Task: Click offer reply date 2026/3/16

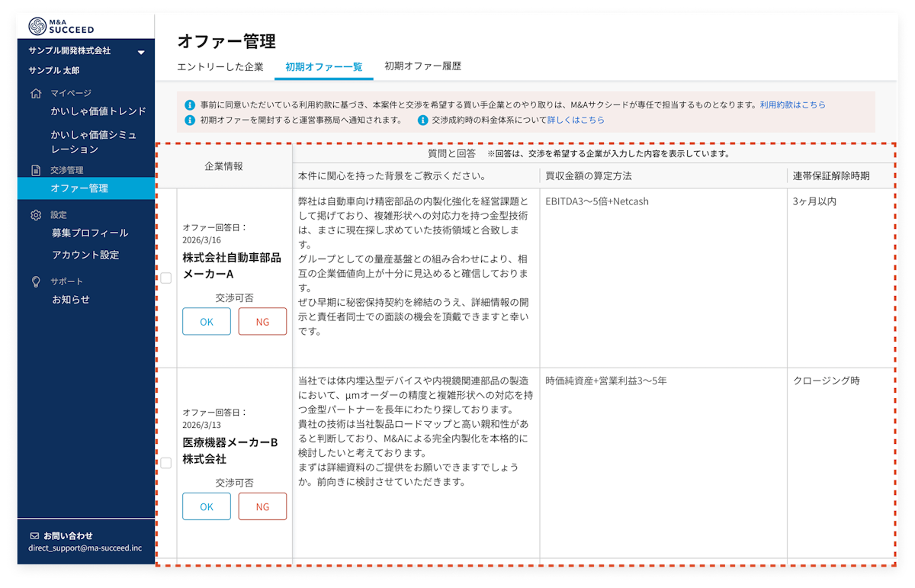Action: (201, 239)
